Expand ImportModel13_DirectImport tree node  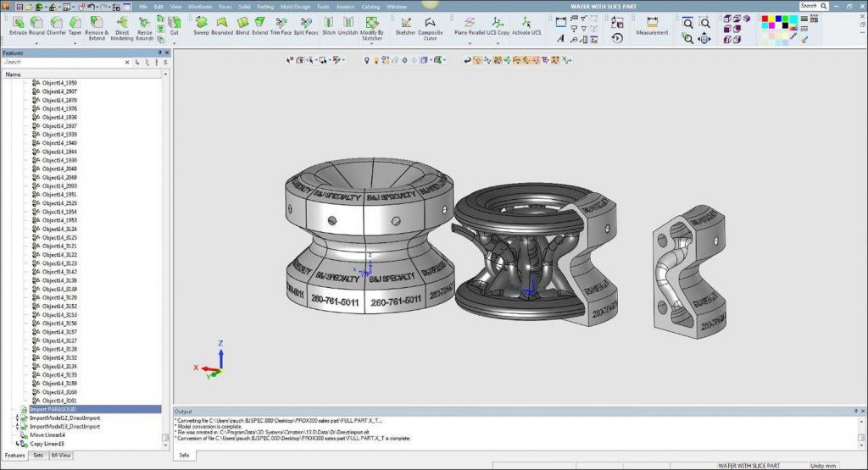tap(17, 426)
